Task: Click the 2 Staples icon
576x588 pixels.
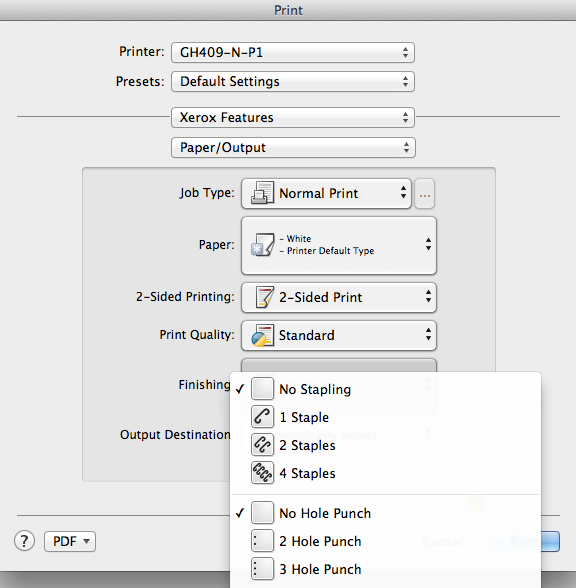Action: coord(262,445)
